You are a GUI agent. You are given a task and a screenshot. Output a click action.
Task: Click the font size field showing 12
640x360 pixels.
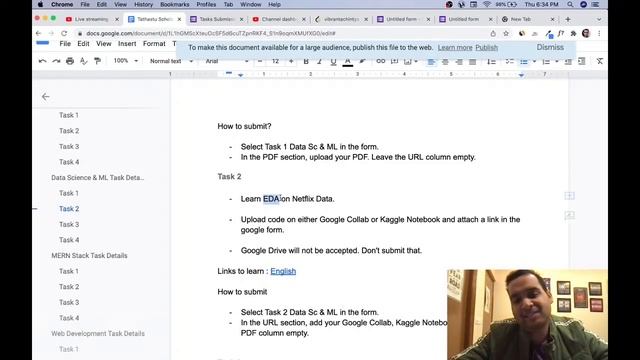tap(276, 61)
